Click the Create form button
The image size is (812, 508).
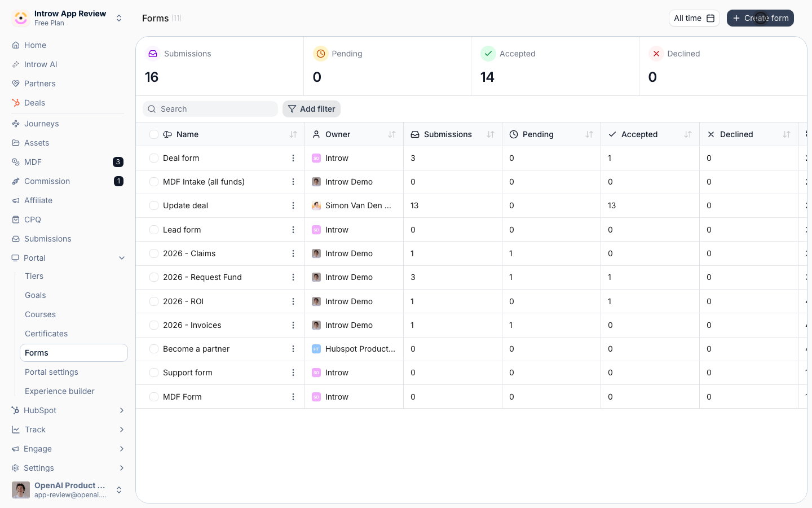pyautogui.click(x=760, y=18)
